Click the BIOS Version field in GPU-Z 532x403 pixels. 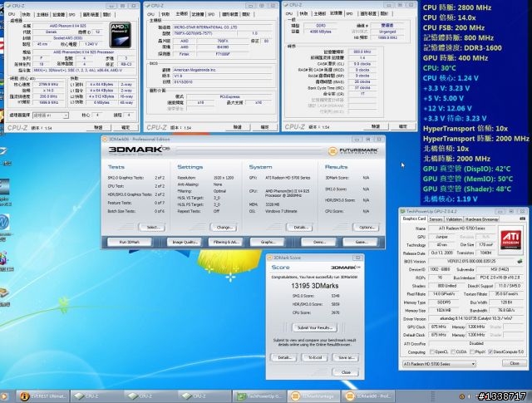(471, 261)
